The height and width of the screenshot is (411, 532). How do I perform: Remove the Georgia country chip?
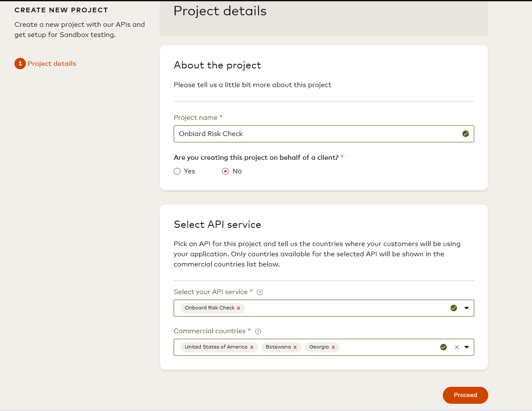coord(333,347)
